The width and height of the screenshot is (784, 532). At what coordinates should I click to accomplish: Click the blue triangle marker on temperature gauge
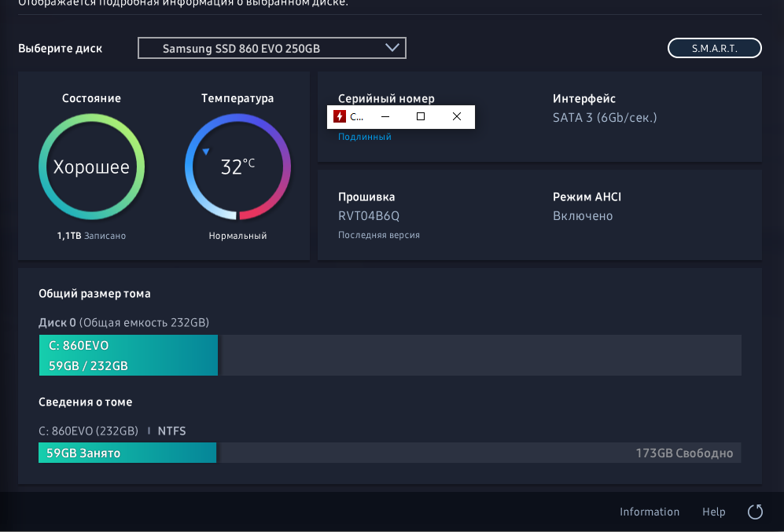click(205, 152)
